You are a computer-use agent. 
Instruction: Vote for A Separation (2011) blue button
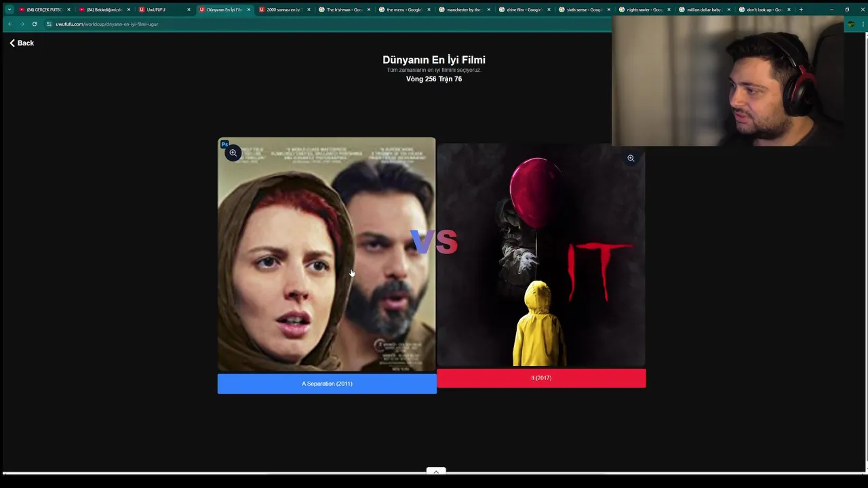point(327,384)
